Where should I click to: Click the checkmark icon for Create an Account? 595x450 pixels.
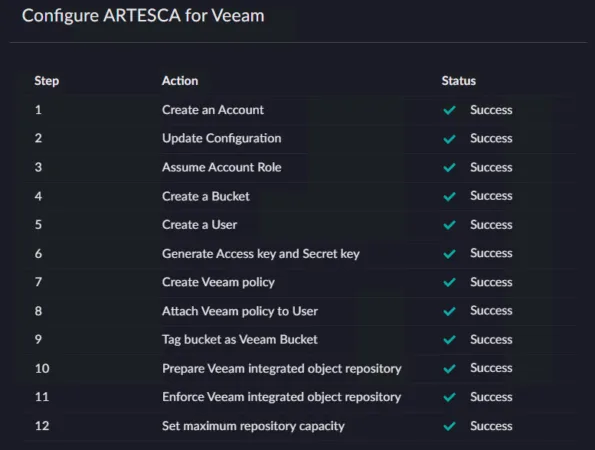point(450,110)
